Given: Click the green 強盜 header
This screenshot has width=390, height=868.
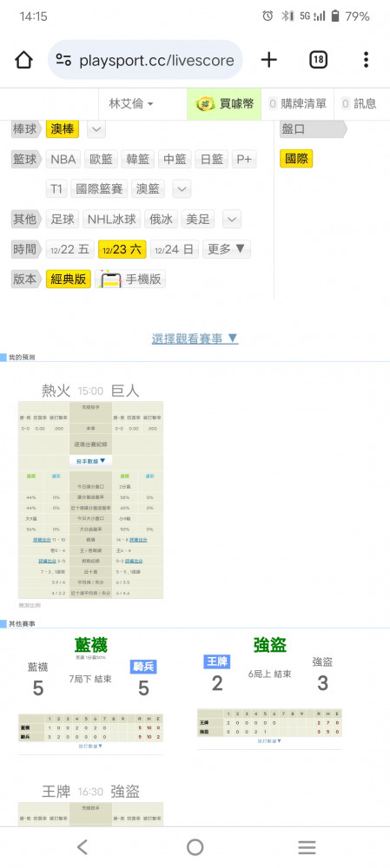Looking at the screenshot, I should point(270,644).
